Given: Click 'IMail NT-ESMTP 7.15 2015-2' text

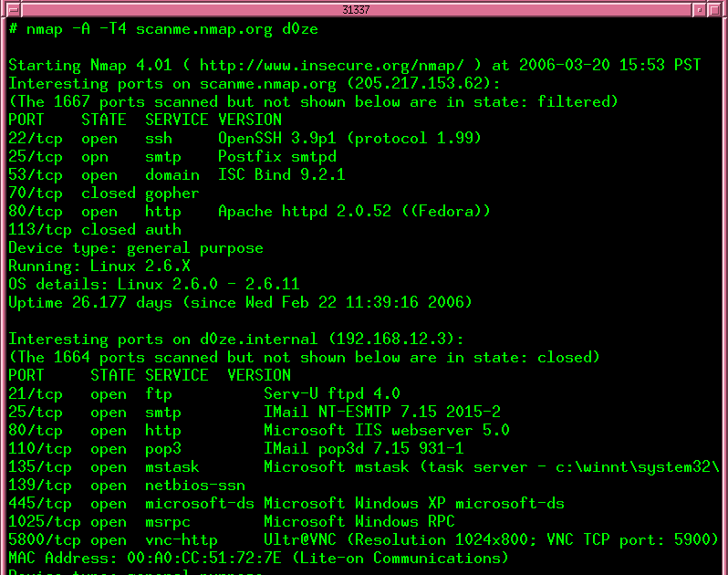Looking at the screenshot, I should (382, 412).
